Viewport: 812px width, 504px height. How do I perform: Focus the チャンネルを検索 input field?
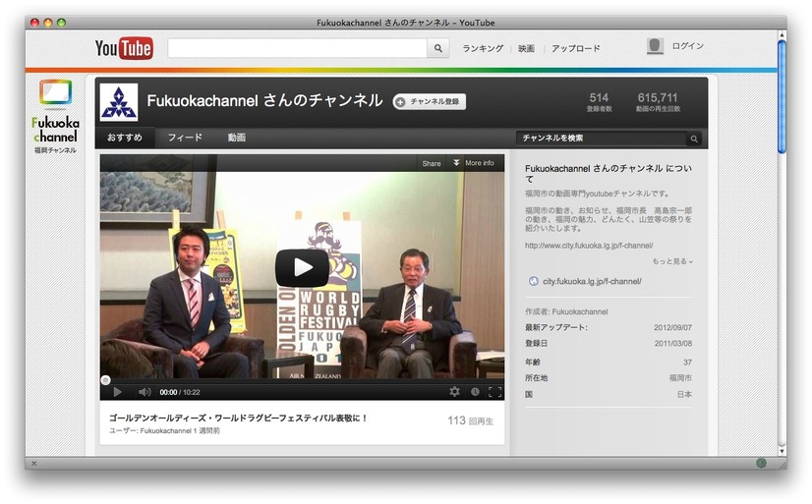pyautogui.click(x=601, y=139)
